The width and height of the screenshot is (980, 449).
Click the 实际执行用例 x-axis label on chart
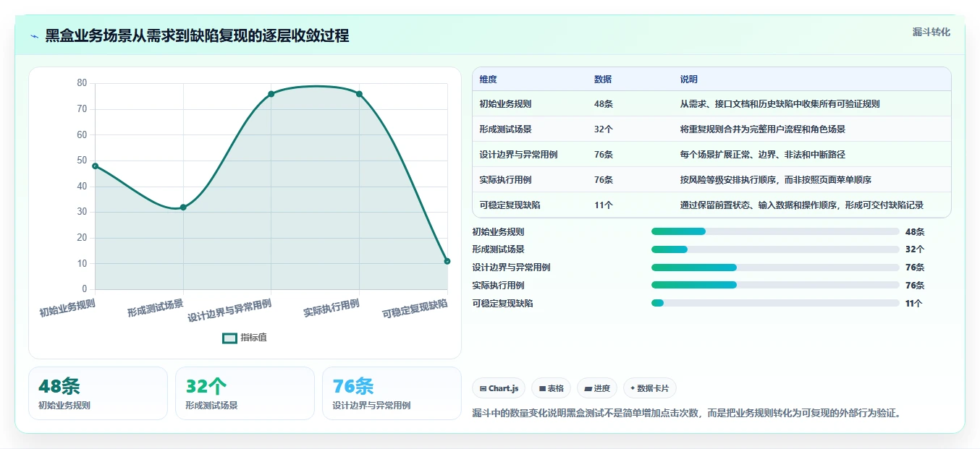tap(331, 308)
